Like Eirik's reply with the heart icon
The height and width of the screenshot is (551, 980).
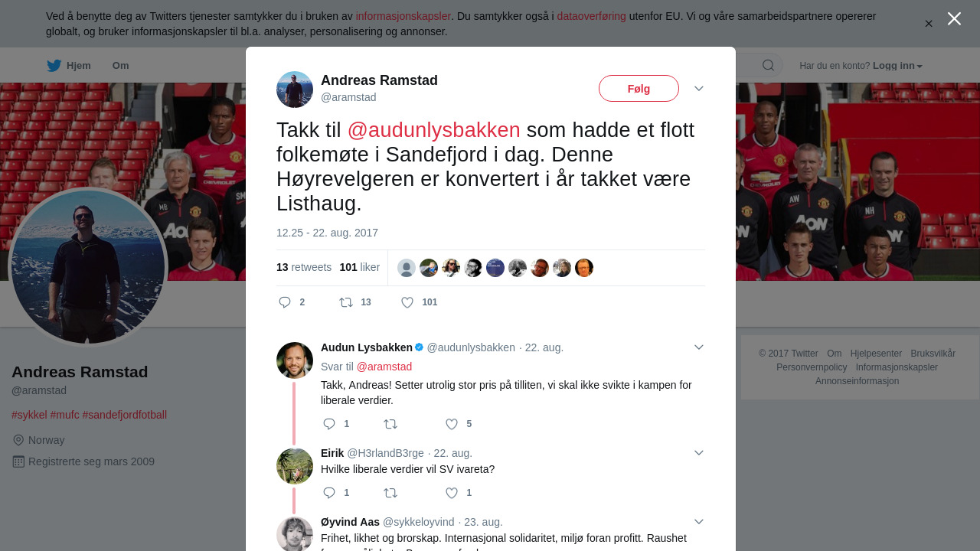pos(452,493)
